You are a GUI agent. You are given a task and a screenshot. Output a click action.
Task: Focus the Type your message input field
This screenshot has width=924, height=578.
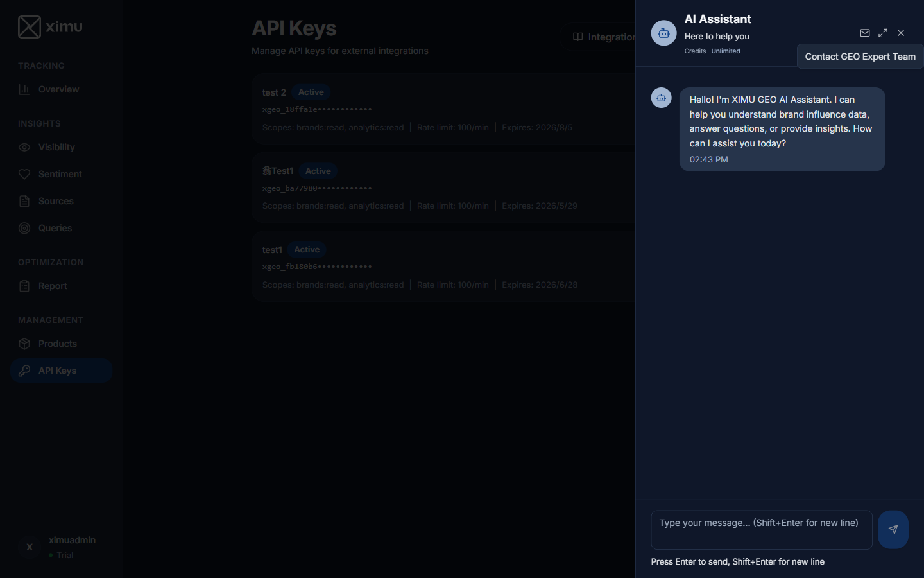pyautogui.click(x=762, y=530)
